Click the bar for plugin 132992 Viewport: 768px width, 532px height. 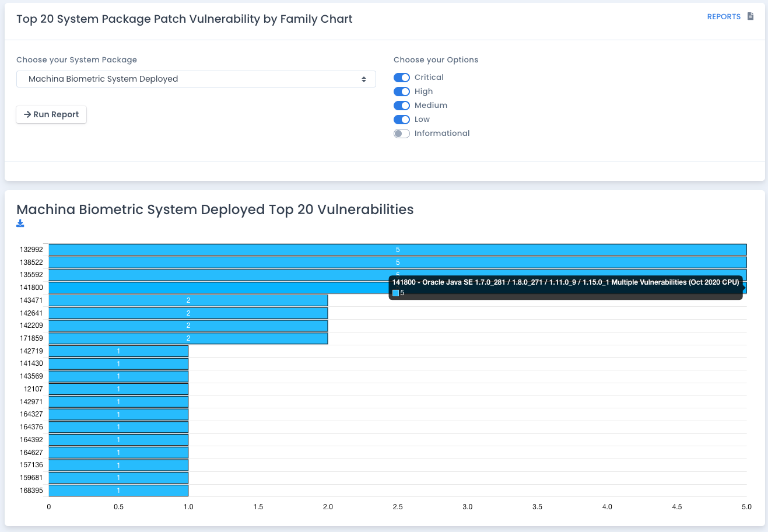point(398,250)
